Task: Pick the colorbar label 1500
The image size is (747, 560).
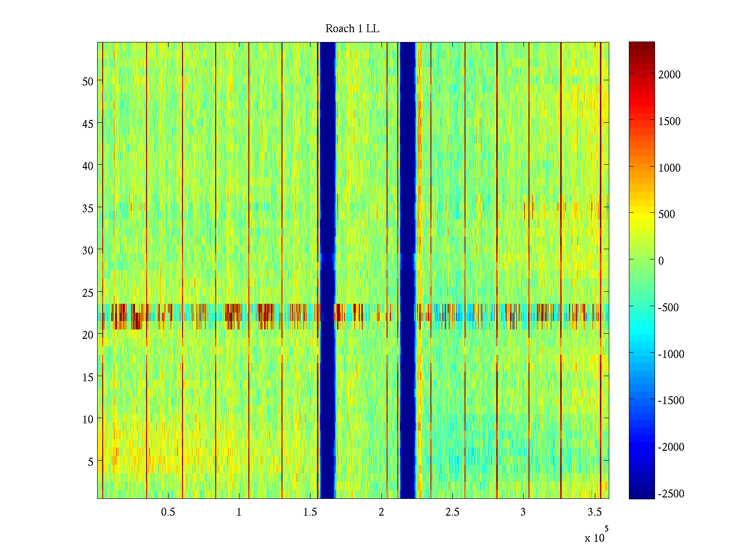Action: (669, 121)
